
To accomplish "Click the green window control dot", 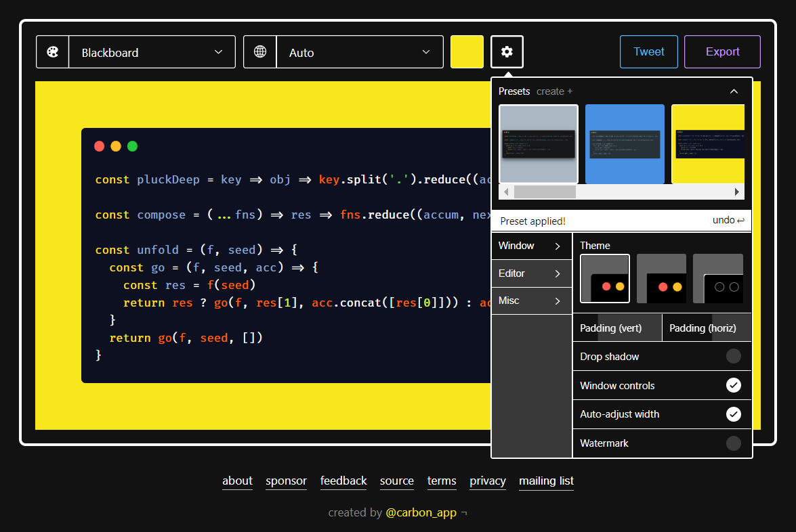I will pyautogui.click(x=133, y=146).
